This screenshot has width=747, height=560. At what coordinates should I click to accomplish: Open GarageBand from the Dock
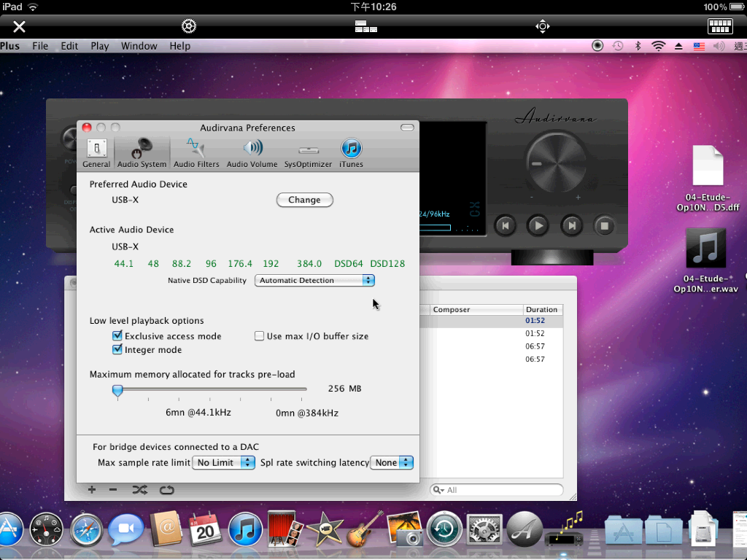[x=365, y=529]
